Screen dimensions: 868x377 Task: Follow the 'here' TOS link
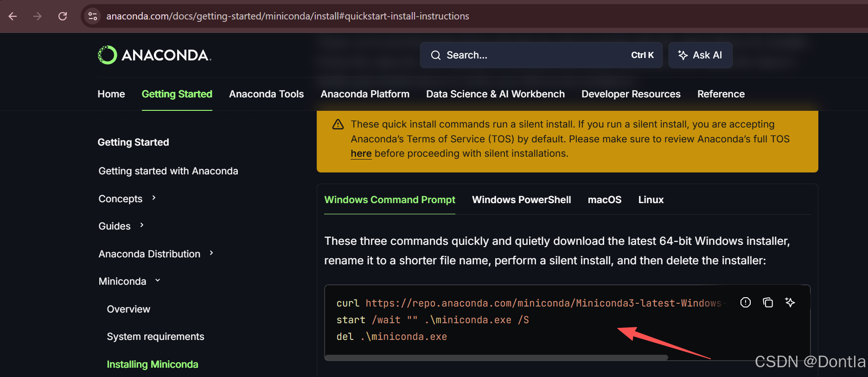point(361,153)
